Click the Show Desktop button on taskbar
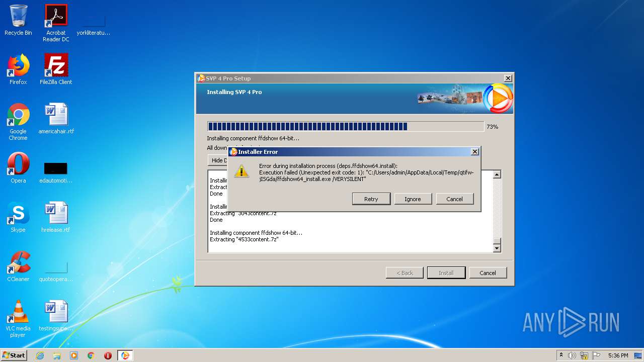 pos(638,355)
